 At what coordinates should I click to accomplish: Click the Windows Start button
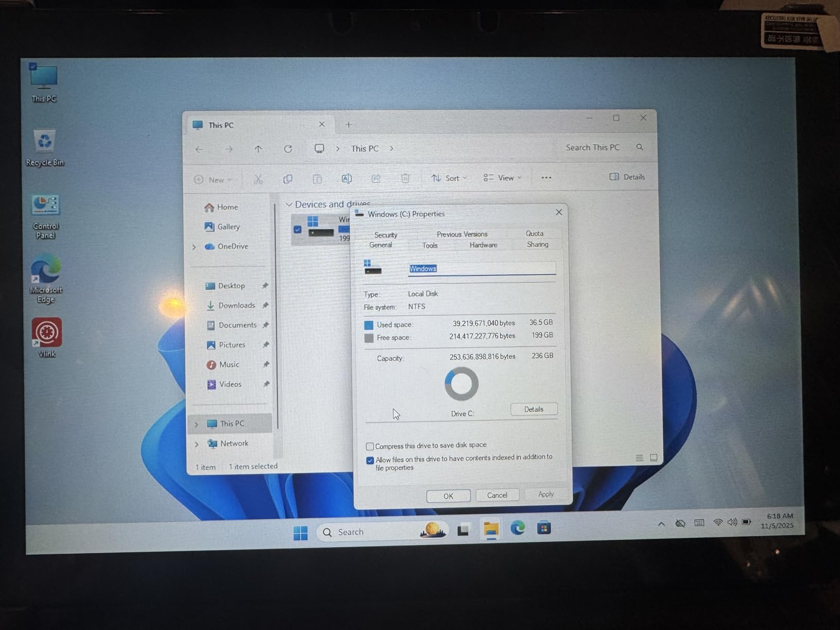(x=301, y=532)
